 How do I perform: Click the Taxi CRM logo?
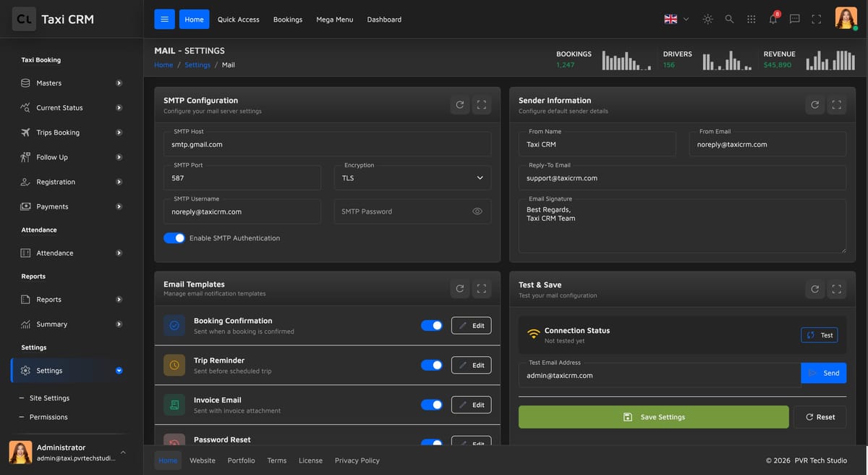pyautogui.click(x=54, y=20)
